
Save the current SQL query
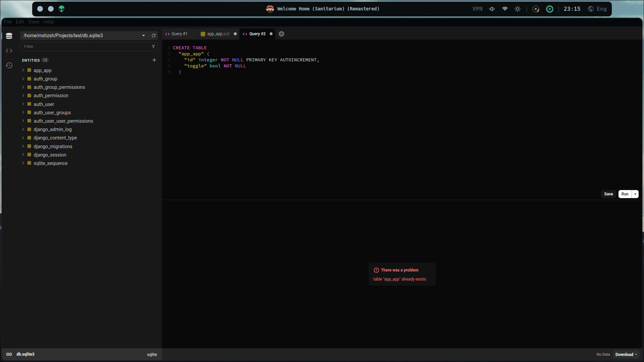[x=608, y=194]
